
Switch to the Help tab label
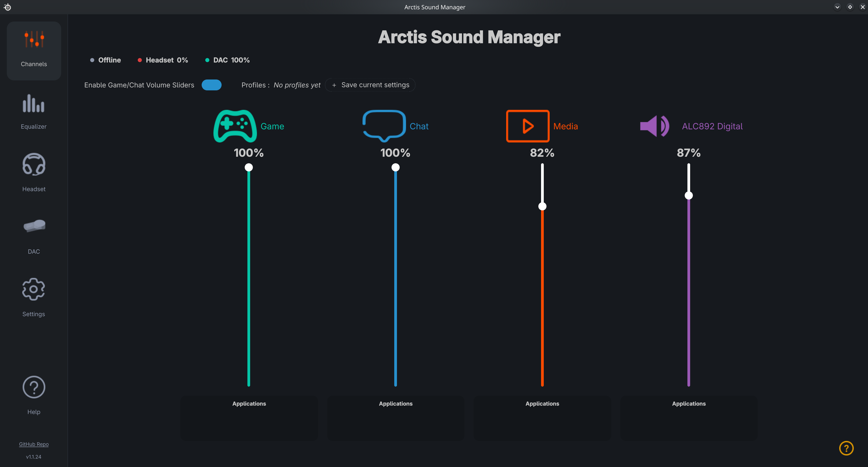pos(34,412)
